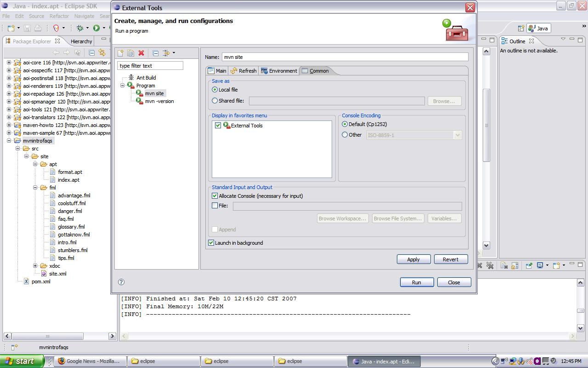Expand the xdoc folder
The height and width of the screenshot is (368, 588).
(x=35, y=266)
